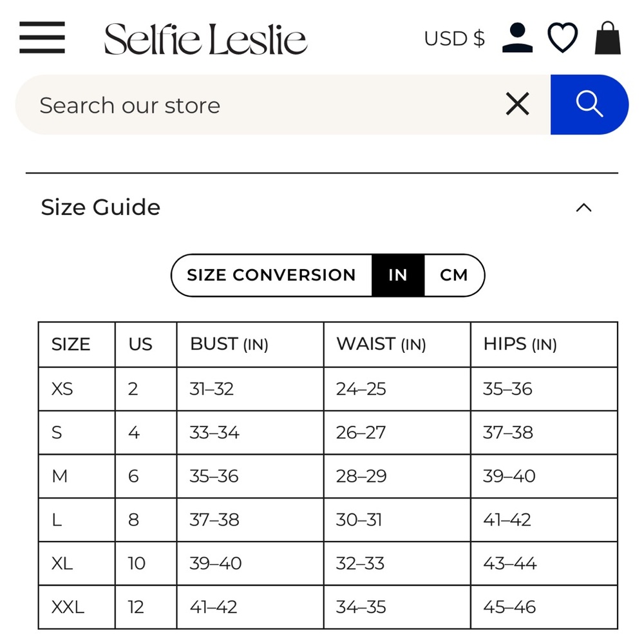Clear search with the X icon
Screen dimensions: 644x644
click(517, 104)
